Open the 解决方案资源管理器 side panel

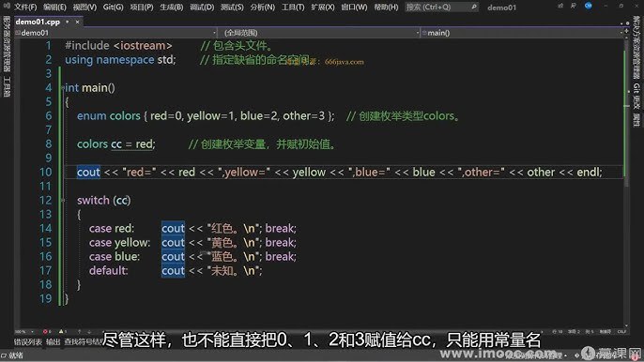(636, 47)
